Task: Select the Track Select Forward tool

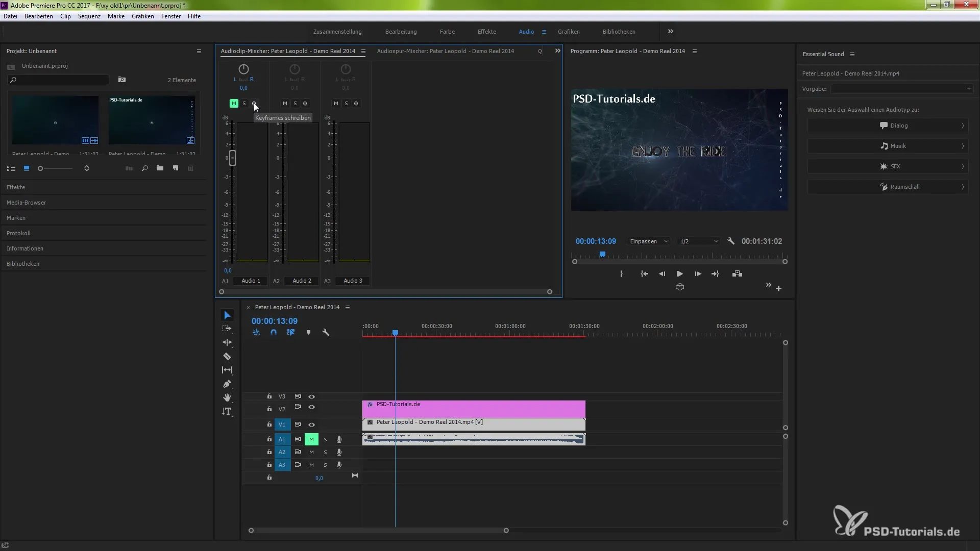Action: (227, 329)
